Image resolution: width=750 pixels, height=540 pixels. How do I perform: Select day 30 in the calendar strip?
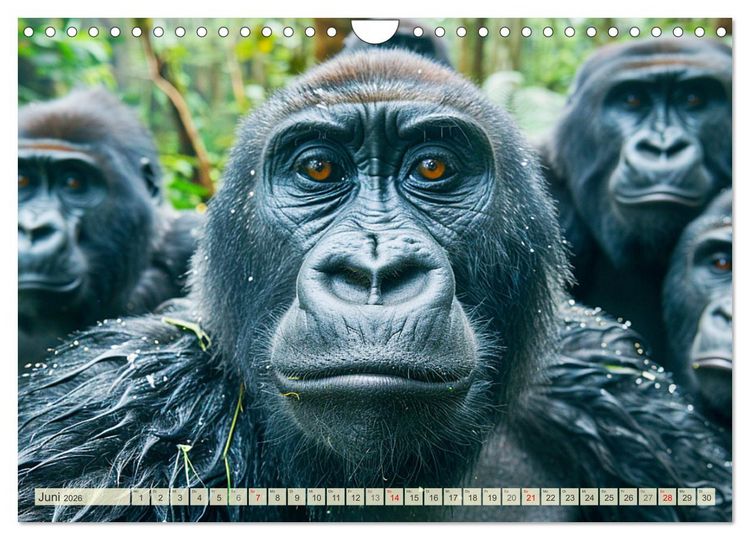(x=706, y=497)
